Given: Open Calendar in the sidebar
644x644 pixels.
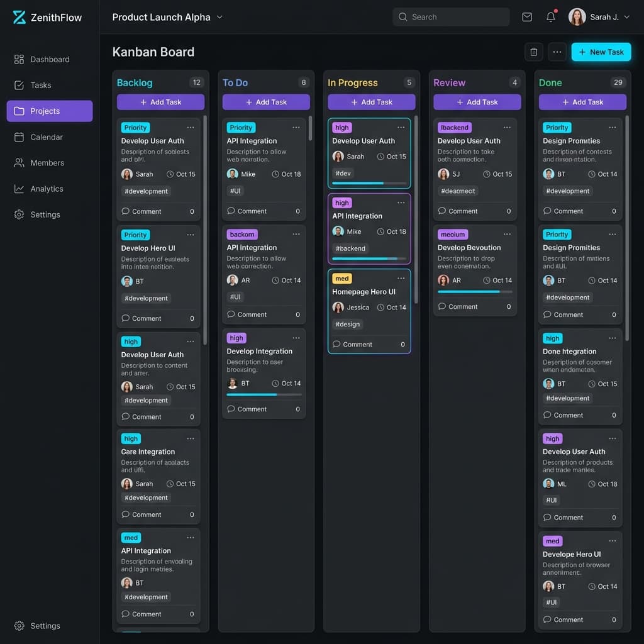Looking at the screenshot, I should coord(50,136).
